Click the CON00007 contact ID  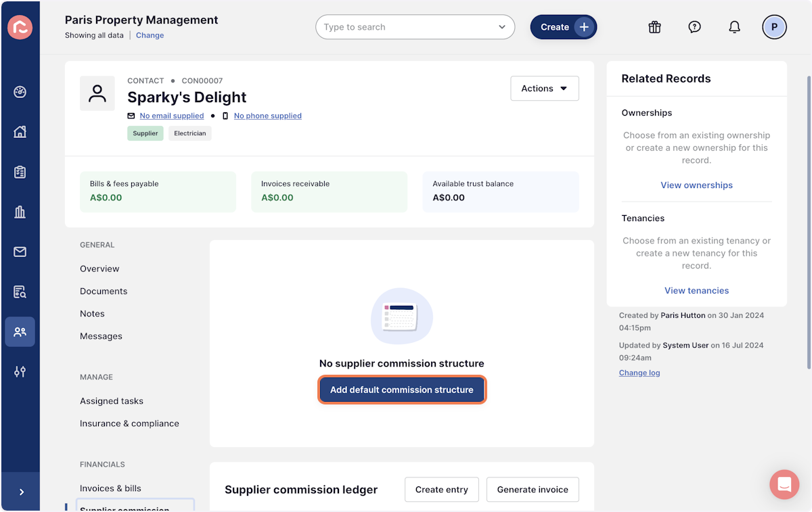202,80
